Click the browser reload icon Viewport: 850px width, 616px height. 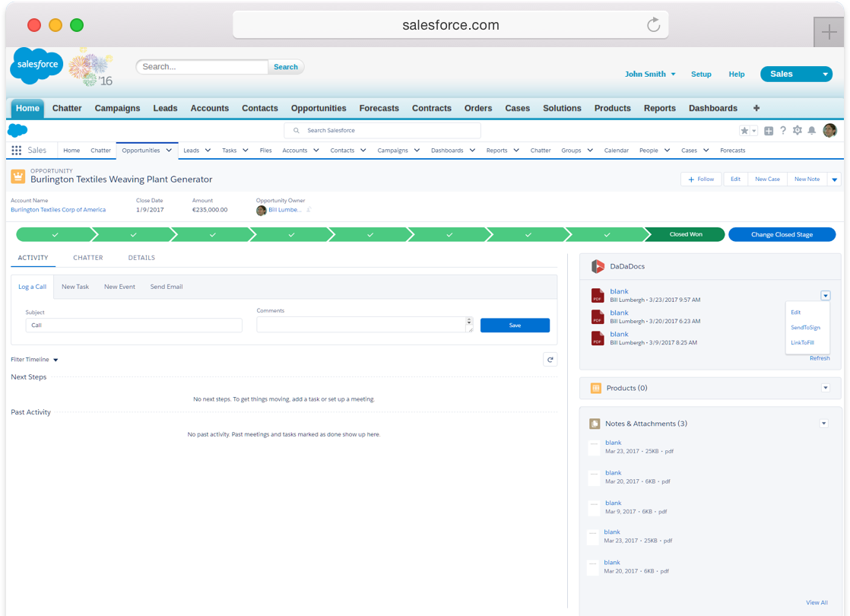coord(654,24)
